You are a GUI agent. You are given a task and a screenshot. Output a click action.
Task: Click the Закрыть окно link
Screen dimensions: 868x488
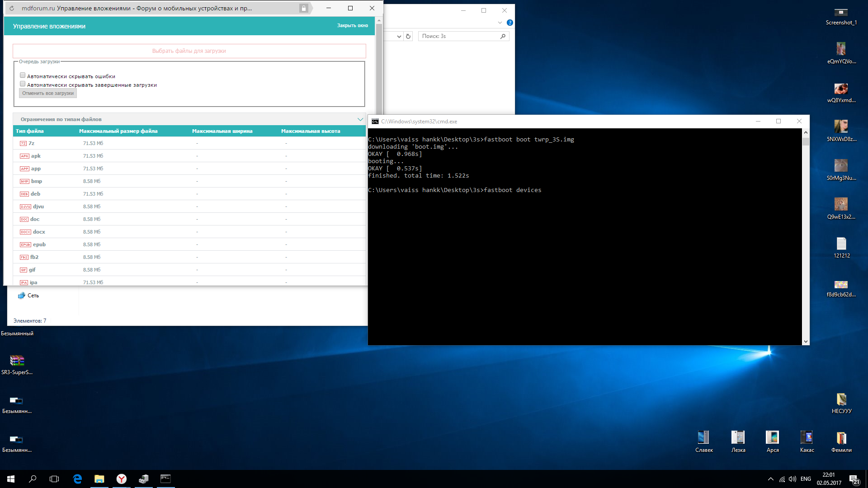coord(352,26)
